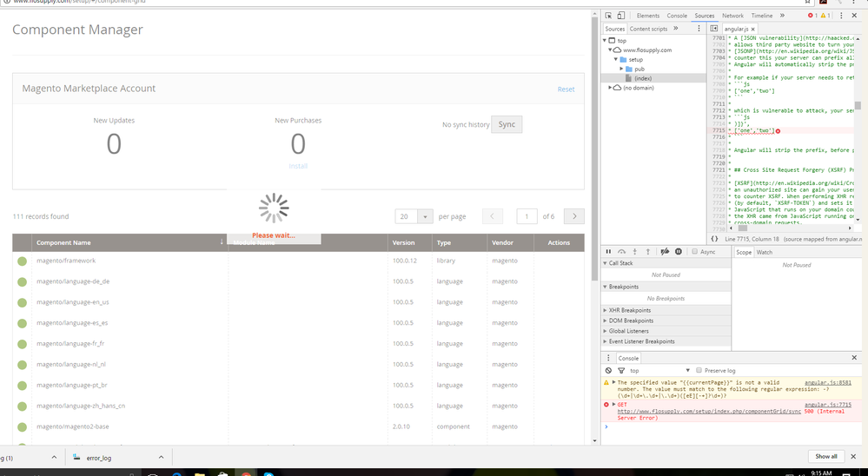Expand the XHR Breakpoints section

point(630,310)
